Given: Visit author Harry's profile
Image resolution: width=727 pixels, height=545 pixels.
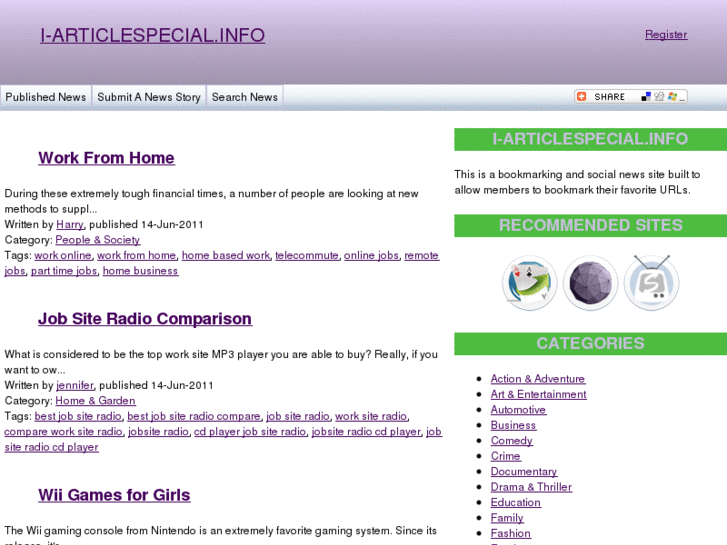Looking at the screenshot, I should pos(70,224).
